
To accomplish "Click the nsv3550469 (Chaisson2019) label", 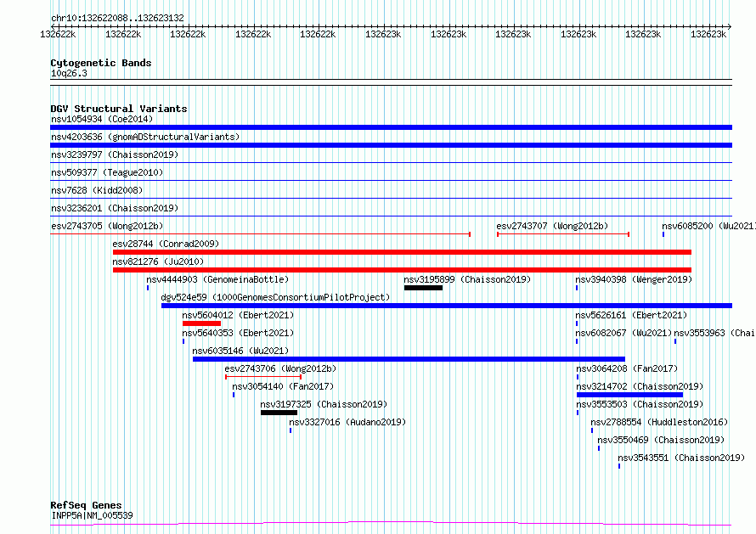I will [x=661, y=440].
